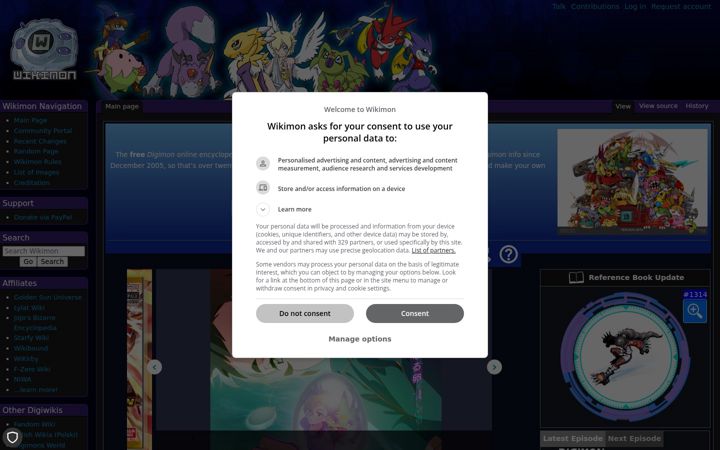Click the book icon beside Reference Book Update
This screenshot has height=450, width=720.
click(x=576, y=277)
